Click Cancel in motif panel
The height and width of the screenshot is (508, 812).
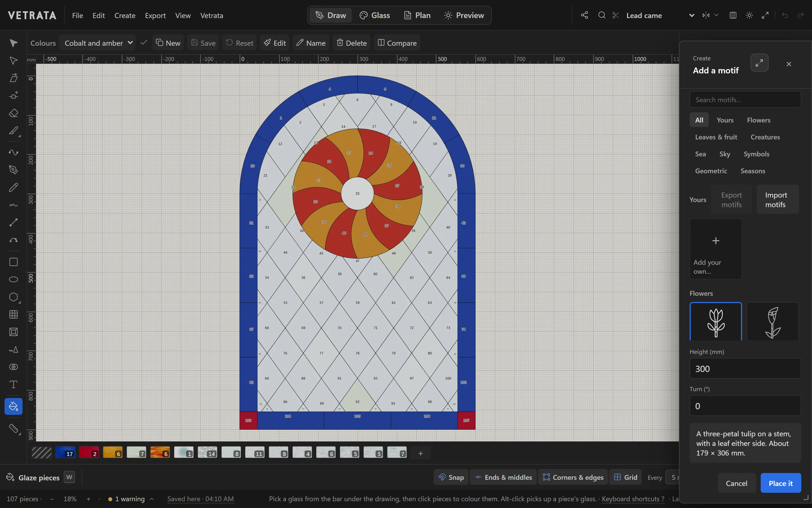[736, 483]
